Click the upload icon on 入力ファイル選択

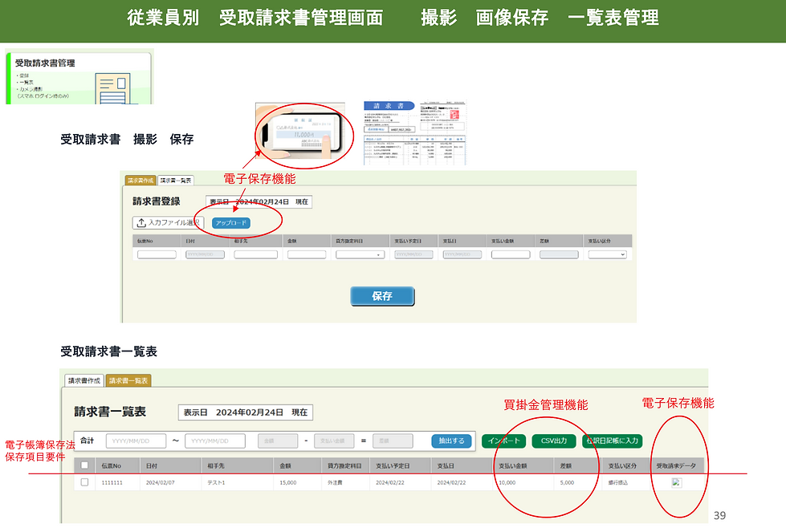[141, 222]
